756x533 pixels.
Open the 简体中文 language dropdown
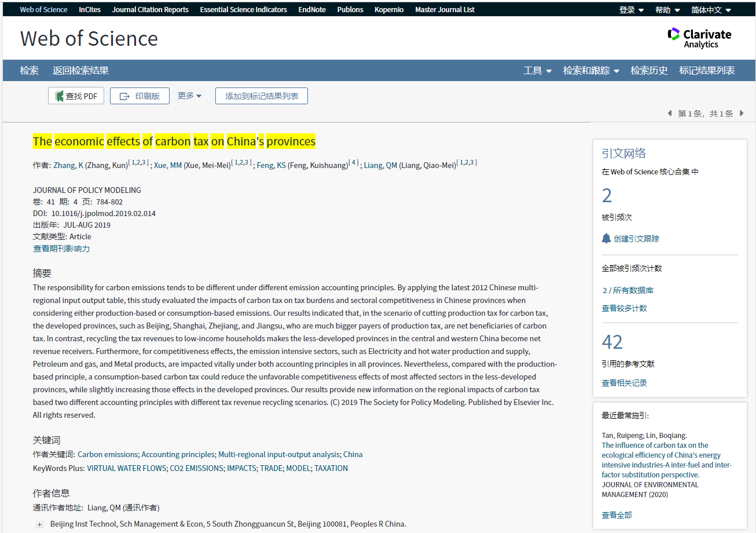[711, 10]
